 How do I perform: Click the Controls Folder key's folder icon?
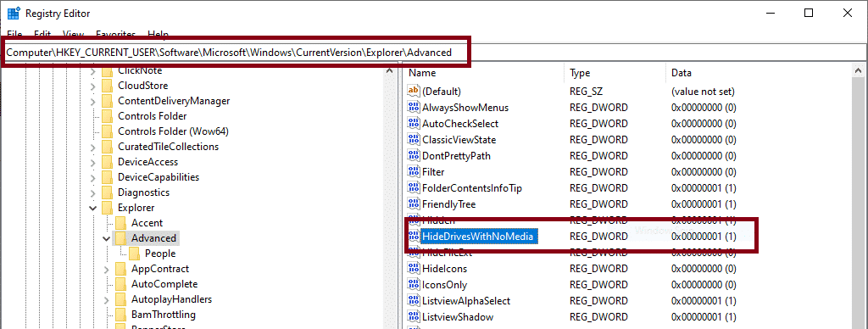click(107, 116)
